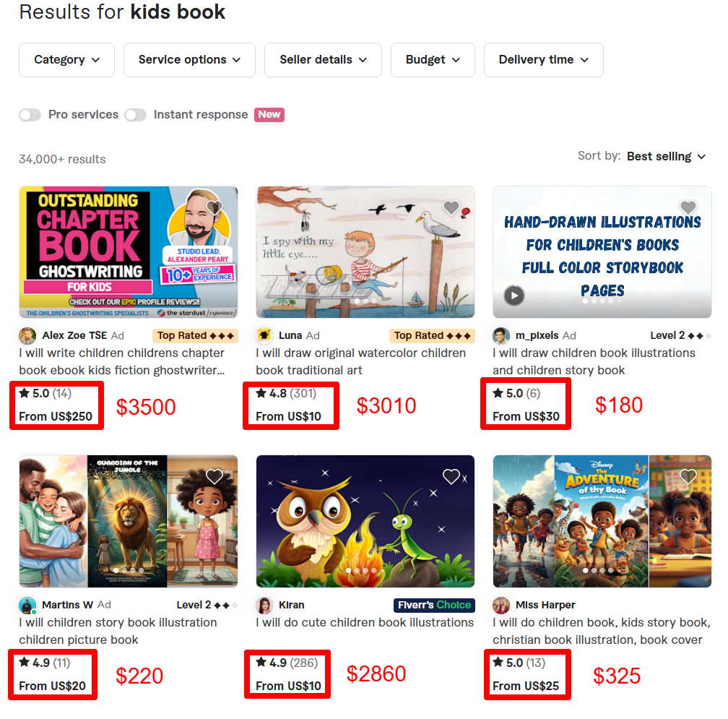
Task: Favorite the watercolor art gig by Luna
Action: tap(451, 208)
